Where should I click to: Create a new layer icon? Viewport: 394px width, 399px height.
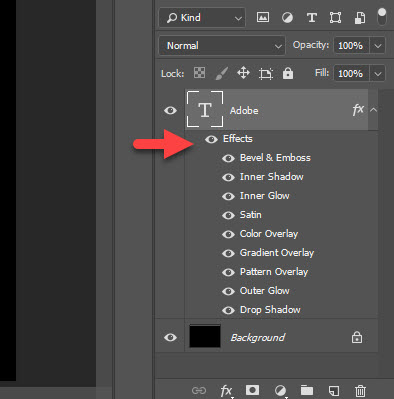click(x=334, y=390)
